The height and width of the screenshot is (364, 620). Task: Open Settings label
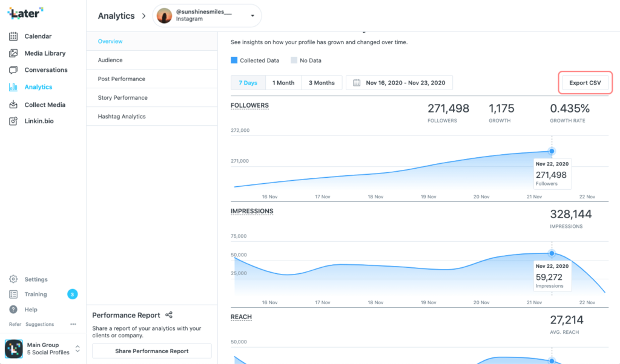click(36, 279)
